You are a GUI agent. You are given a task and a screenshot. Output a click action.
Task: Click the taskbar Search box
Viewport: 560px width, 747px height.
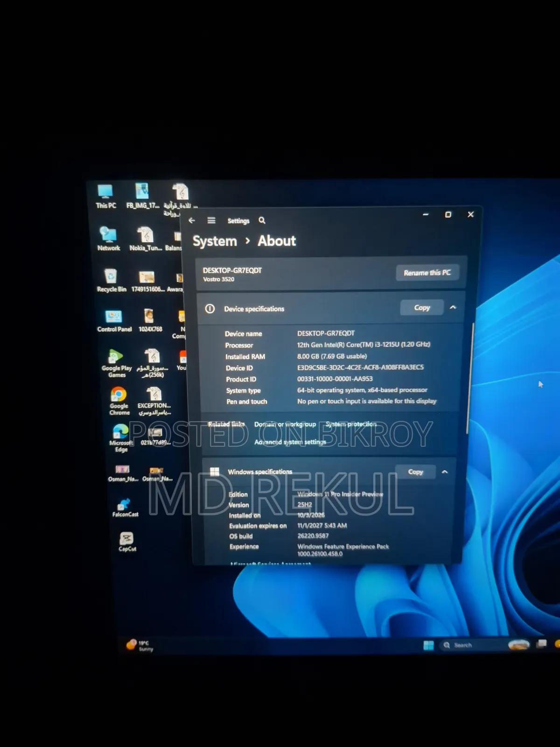(x=471, y=645)
